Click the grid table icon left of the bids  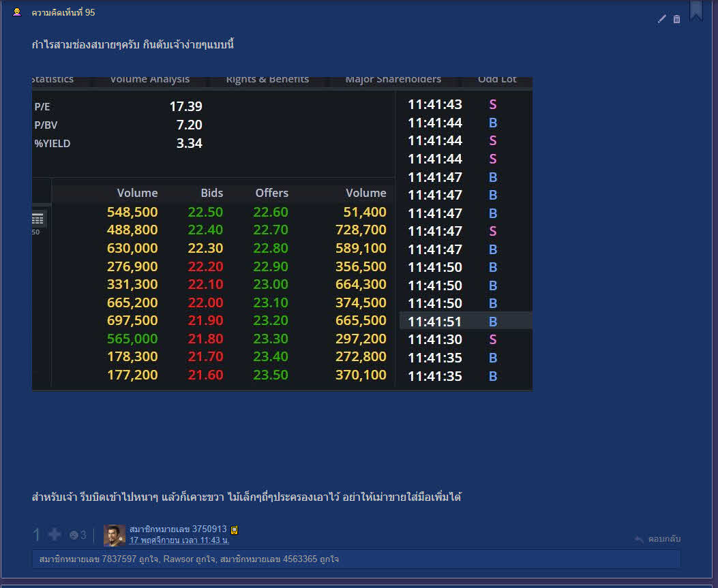click(x=38, y=219)
